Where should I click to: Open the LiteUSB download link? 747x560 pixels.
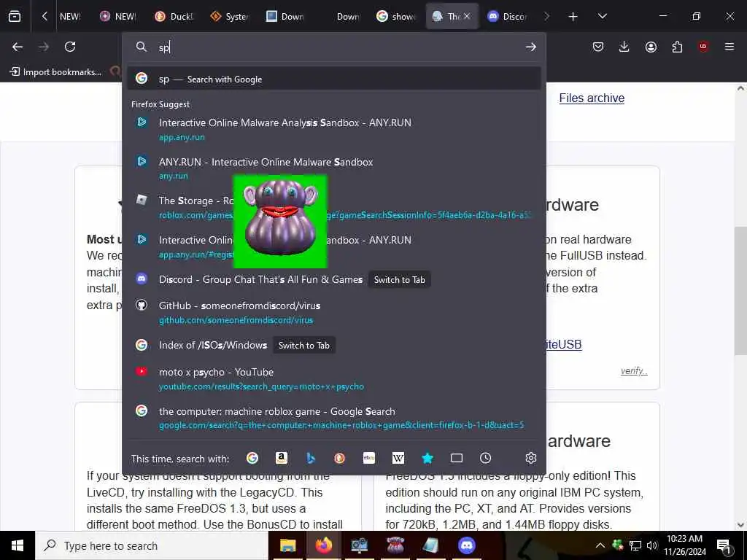point(564,344)
